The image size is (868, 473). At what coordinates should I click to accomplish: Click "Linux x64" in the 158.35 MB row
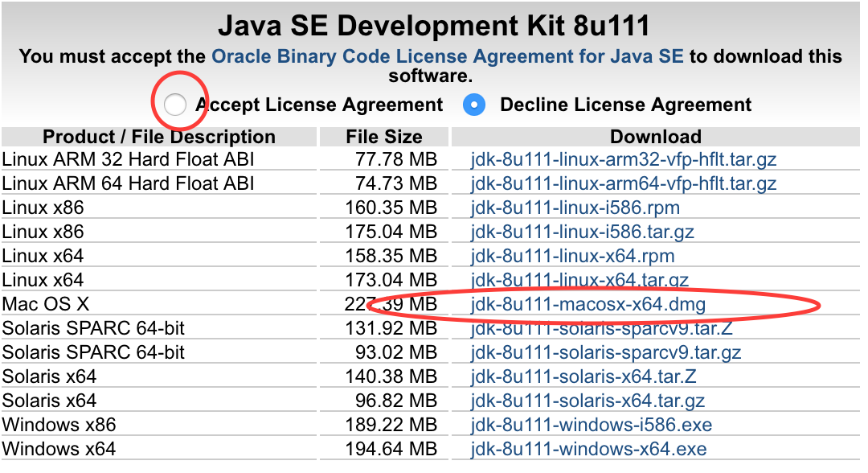[43, 256]
